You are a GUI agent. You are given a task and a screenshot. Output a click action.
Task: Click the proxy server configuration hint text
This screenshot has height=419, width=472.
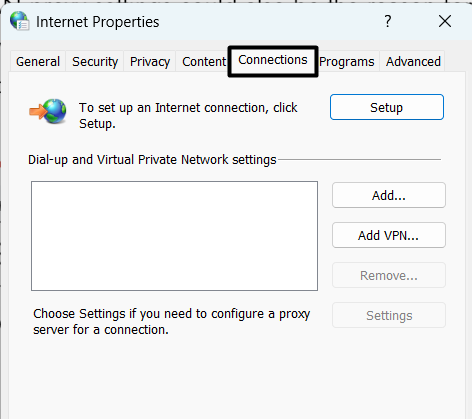(x=172, y=322)
